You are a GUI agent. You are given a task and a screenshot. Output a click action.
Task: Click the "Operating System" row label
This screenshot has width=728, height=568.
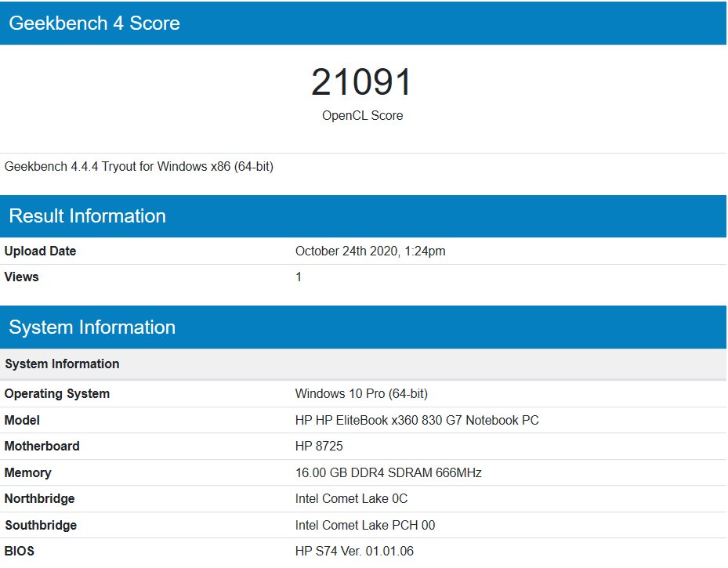click(57, 394)
